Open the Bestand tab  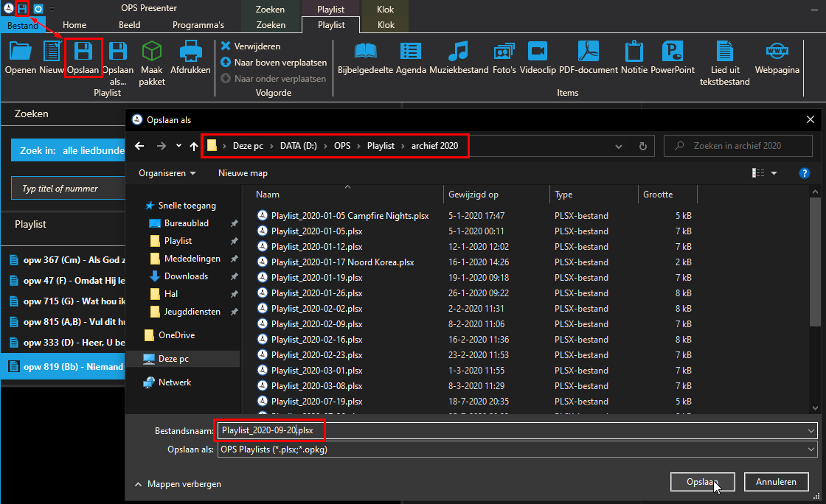coord(23,25)
